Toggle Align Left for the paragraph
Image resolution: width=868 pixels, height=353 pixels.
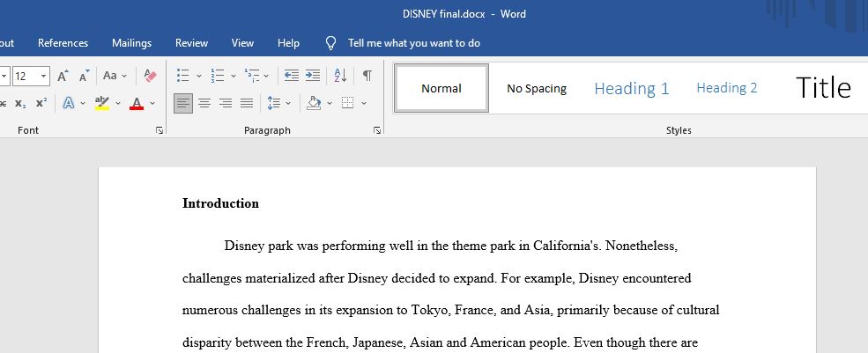(x=183, y=104)
